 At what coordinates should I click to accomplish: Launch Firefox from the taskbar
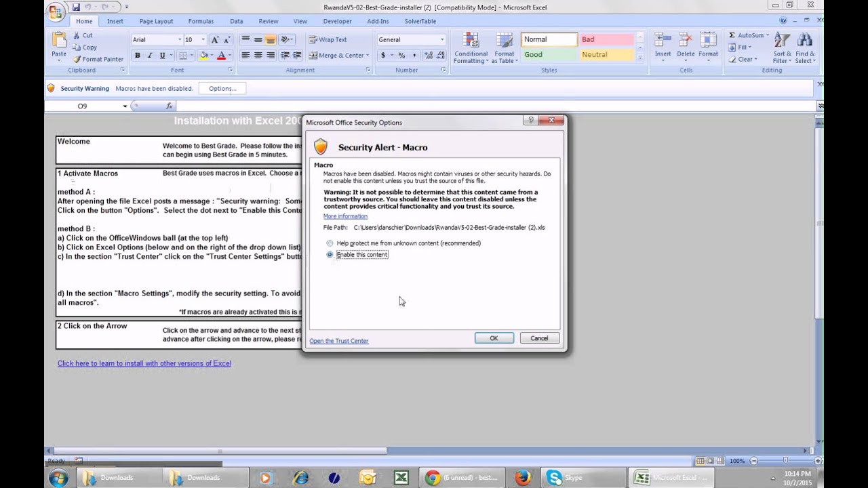[x=522, y=478]
